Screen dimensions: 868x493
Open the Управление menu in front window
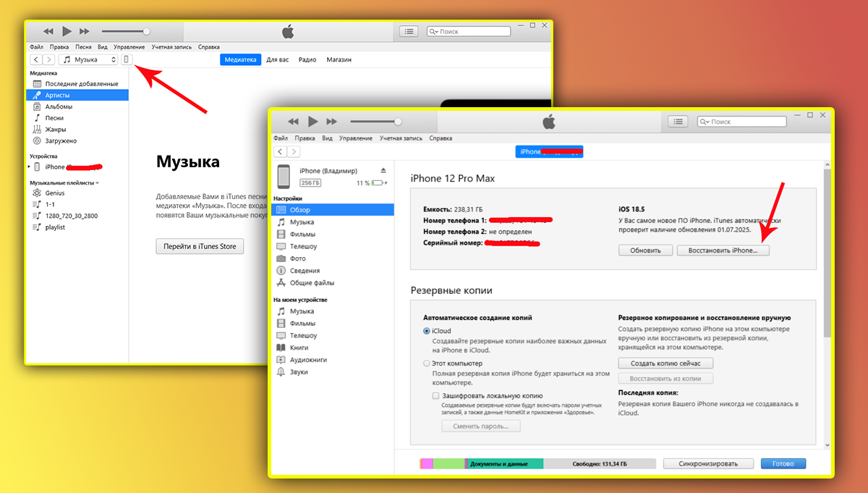click(x=356, y=138)
